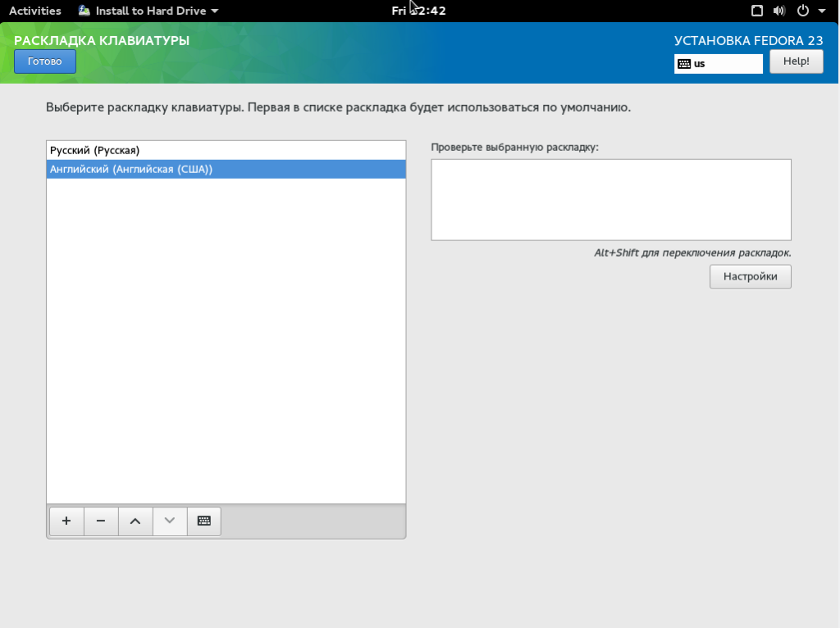
Task: Select the 'Английский (Английская (США))' layout
Action: pyautogui.click(x=226, y=169)
